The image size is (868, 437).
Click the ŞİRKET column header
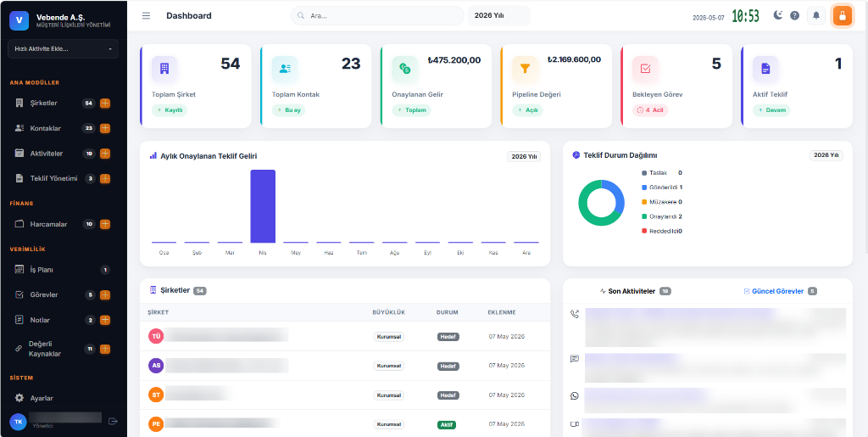(159, 312)
